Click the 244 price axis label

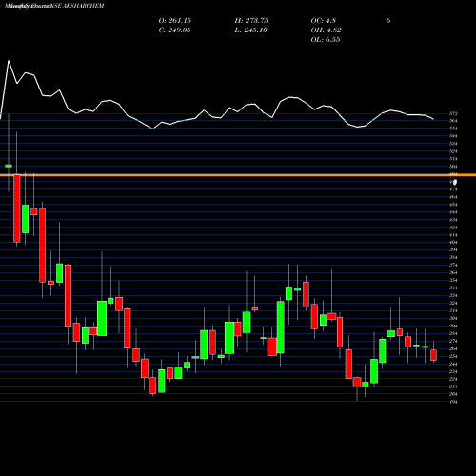453,364
